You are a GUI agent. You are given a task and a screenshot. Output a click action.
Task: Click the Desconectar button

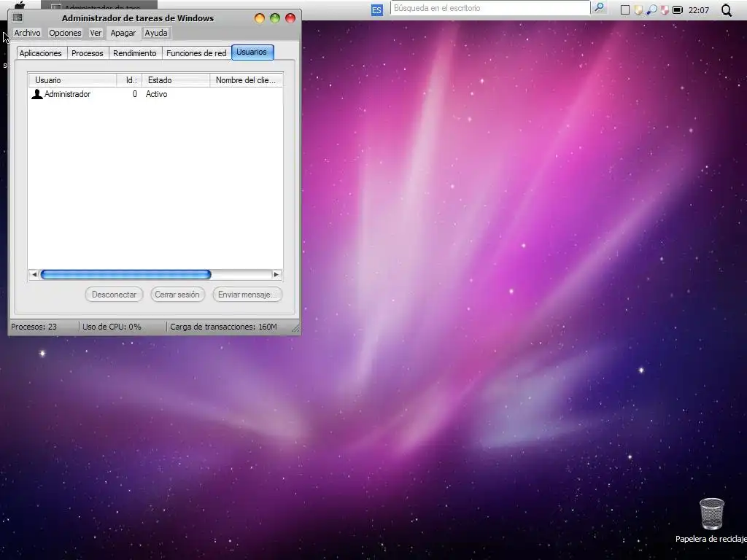click(114, 295)
